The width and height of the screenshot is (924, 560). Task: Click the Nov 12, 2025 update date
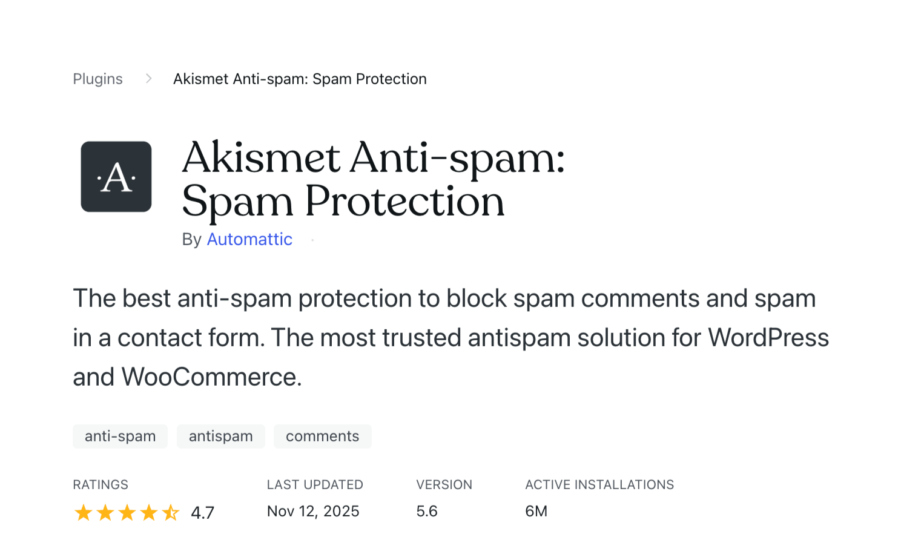click(x=313, y=511)
